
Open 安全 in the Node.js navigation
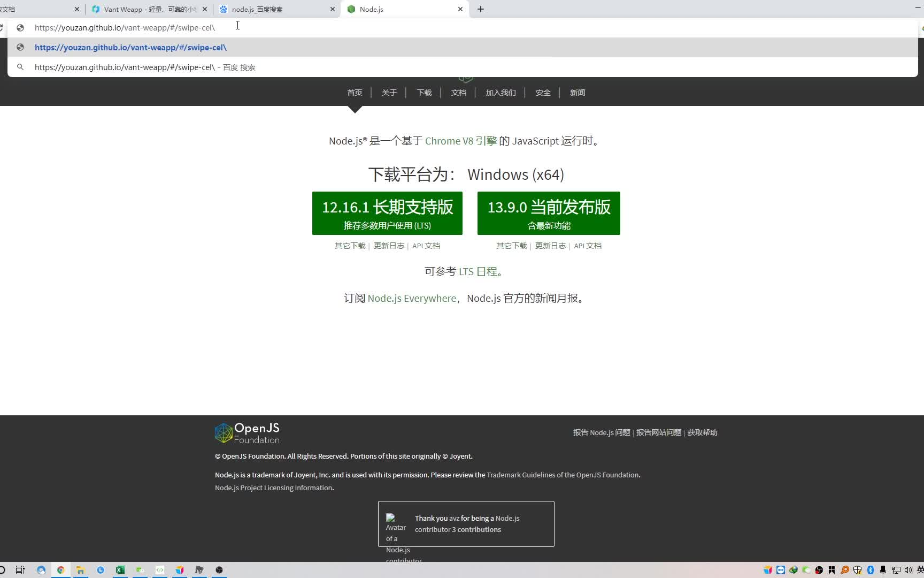coord(543,93)
